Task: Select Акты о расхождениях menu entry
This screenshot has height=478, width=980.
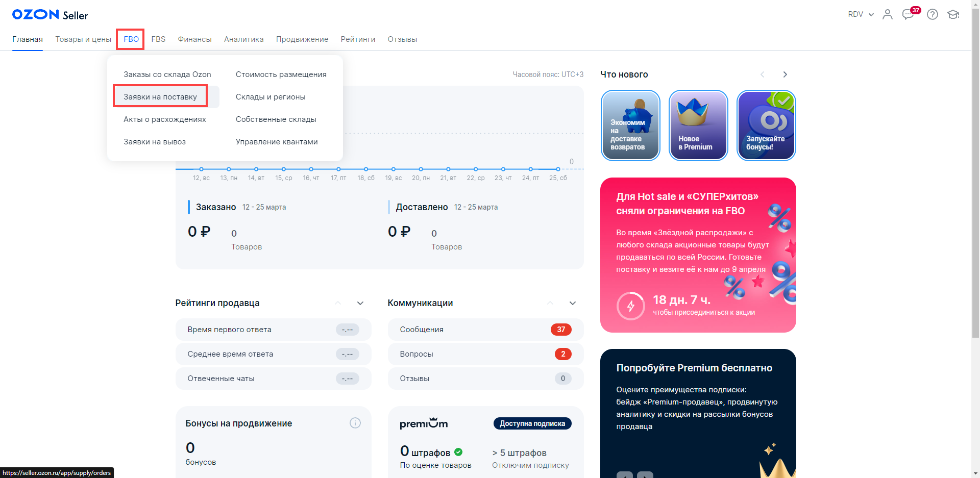Action: click(165, 119)
